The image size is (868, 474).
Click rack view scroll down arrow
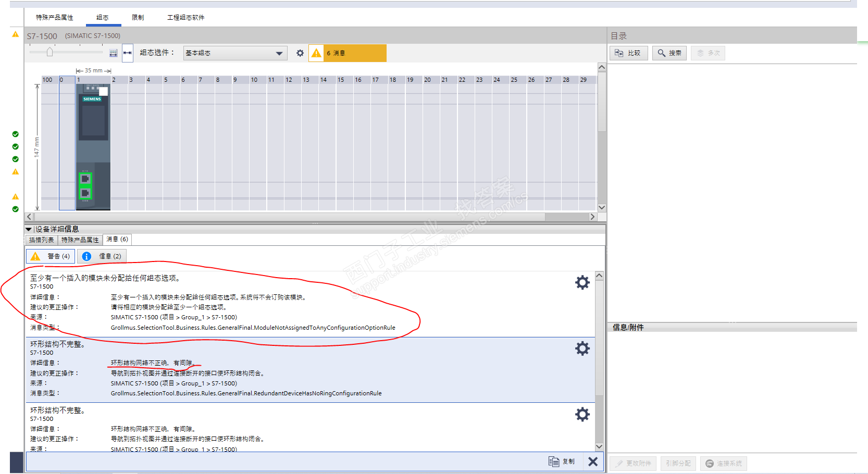tap(602, 207)
